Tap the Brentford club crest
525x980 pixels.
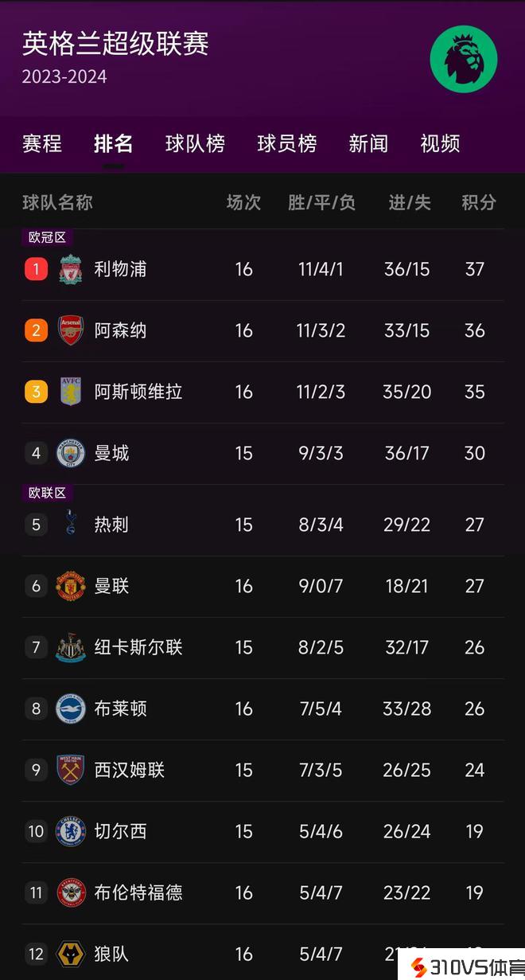71,892
